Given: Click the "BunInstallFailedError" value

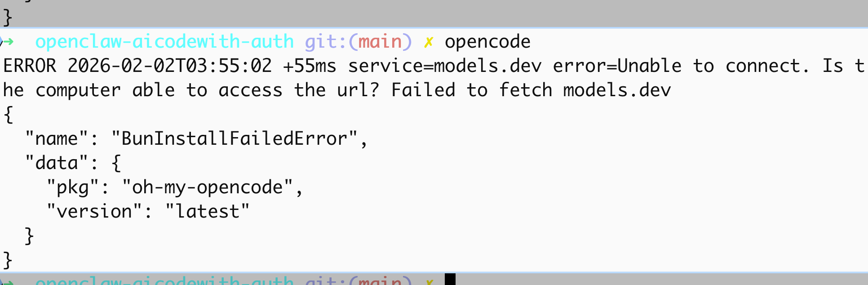Looking at the screenshot, I should click(235, 139).
